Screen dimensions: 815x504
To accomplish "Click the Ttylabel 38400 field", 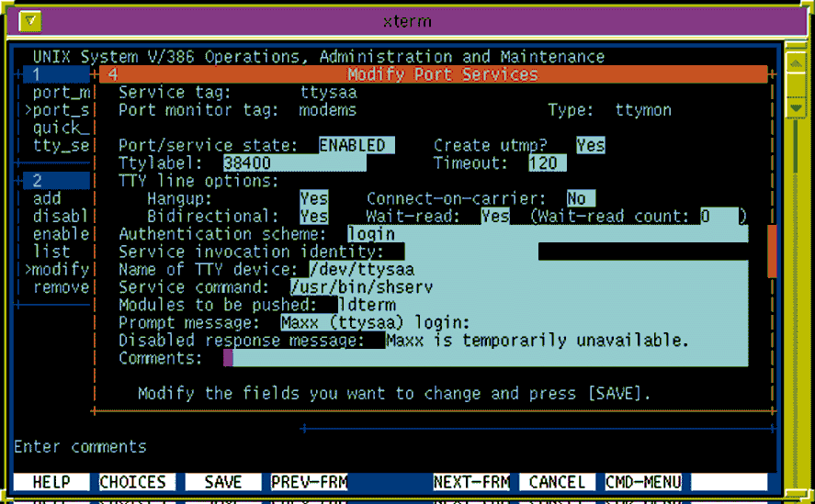I will point(294,163).
